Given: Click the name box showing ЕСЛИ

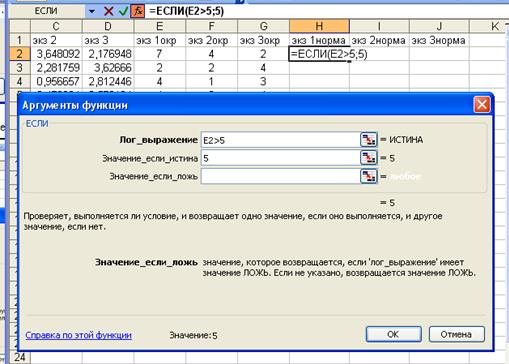Looking at the screenshot, I should (46, 11).
